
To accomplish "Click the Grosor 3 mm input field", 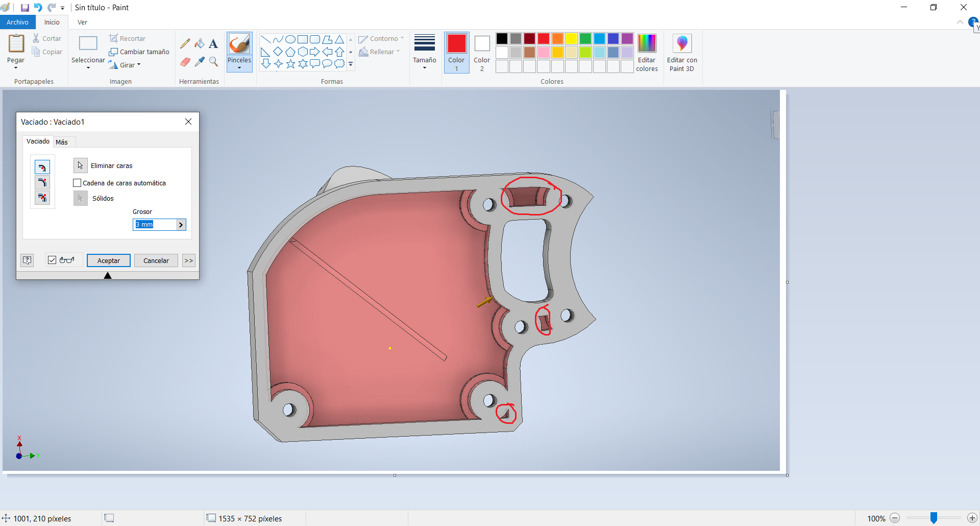I will pyautogui.click(x=153, y=225).
